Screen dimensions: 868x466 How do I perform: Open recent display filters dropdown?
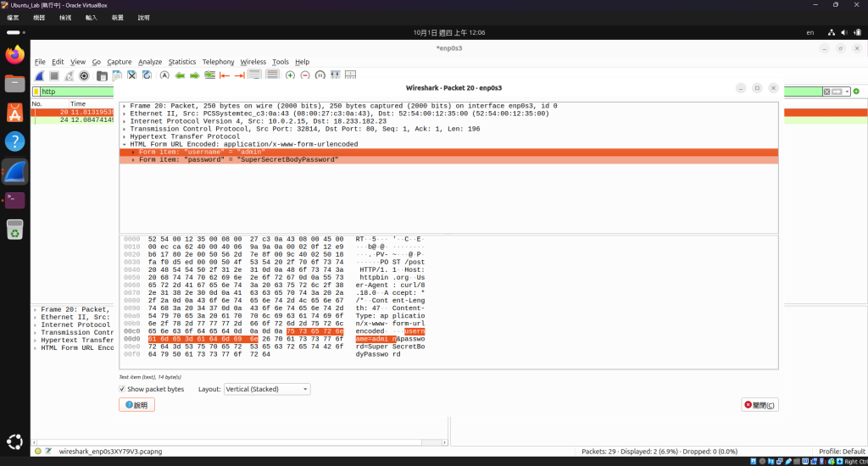(847, 92)
